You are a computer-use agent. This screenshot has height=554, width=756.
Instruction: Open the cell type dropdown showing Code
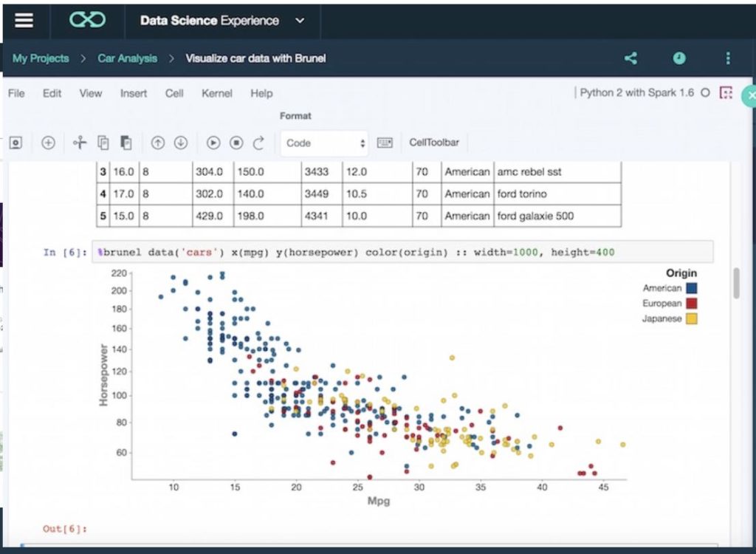[323, 143]
